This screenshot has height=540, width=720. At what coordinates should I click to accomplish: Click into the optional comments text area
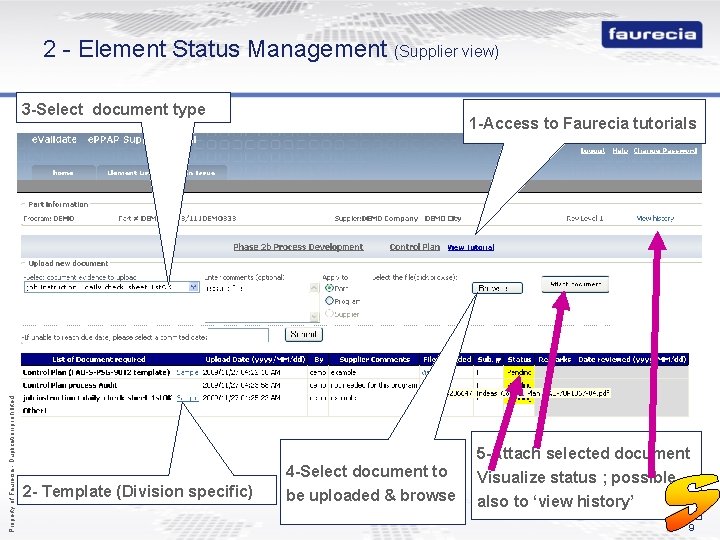(257, 302)
